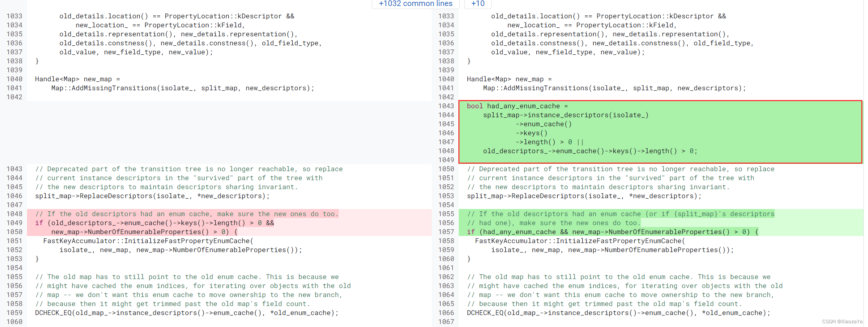Click line 1050 '// Deprecated part of the transition tree'
868x327 pixels.
click(x=621, y=169)
